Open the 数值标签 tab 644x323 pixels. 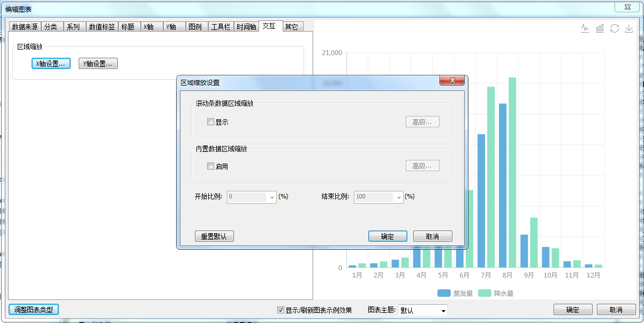click(x=102, y=27)
